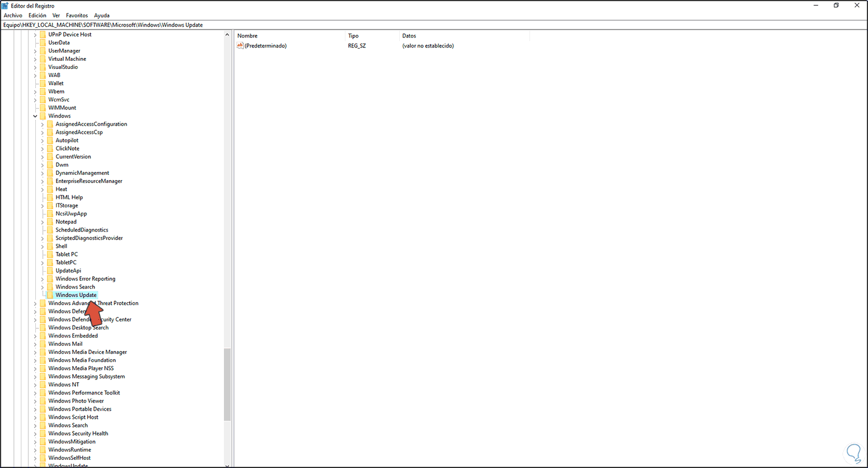Image resolution: width=868 pixels, height=468 pixels.
Task: Click the key tree vertical scrollbar thumb
Action: (227, 384)
